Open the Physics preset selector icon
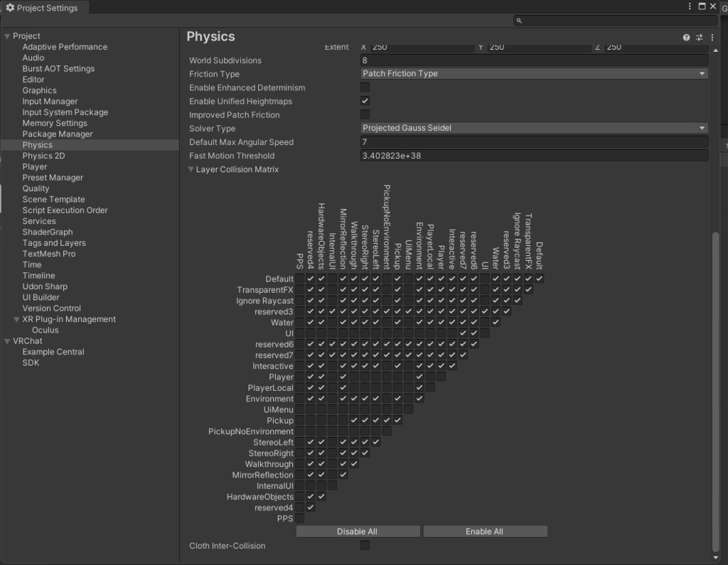The width and height of the screenshot is (728, 565). tap(700, 38)
